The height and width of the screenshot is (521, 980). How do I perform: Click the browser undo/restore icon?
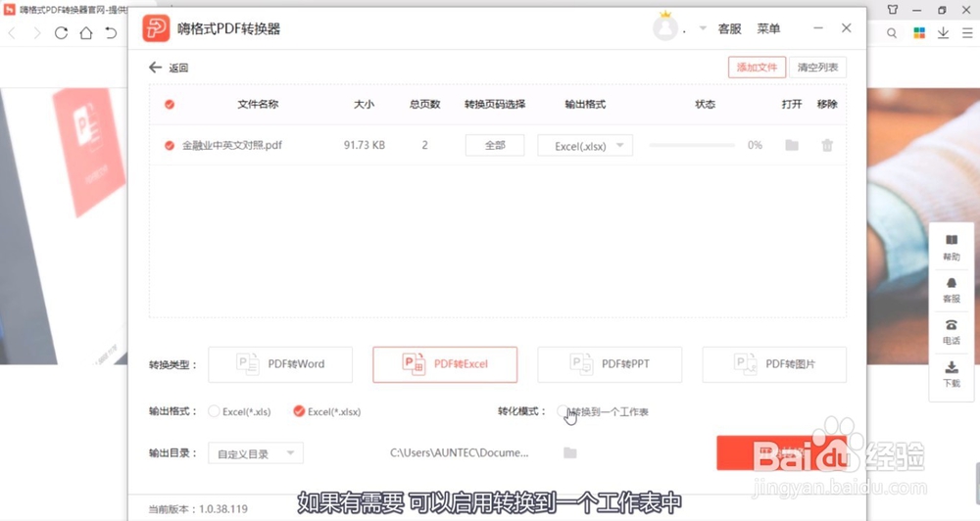point(112,33)
